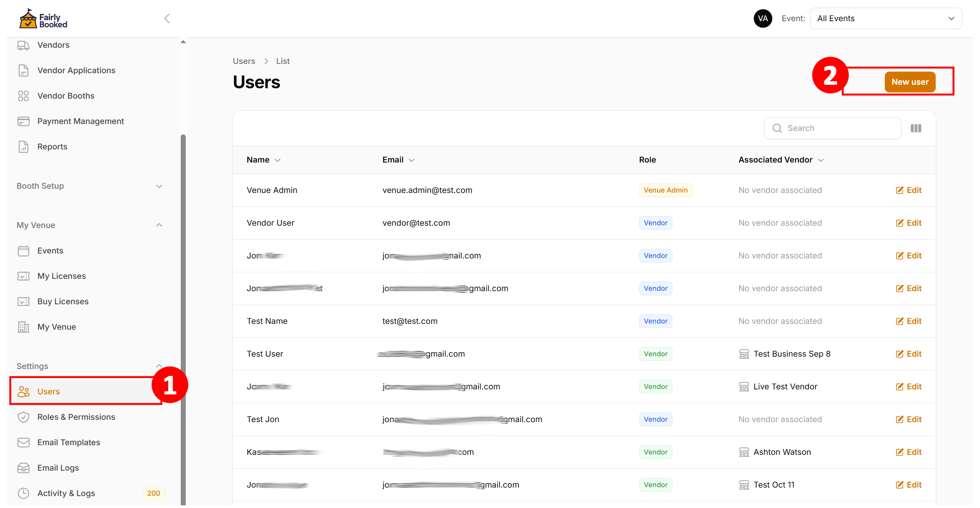Open the Reports page
Viewport: 980px width, 508px height.
click(x=52, y=147)
